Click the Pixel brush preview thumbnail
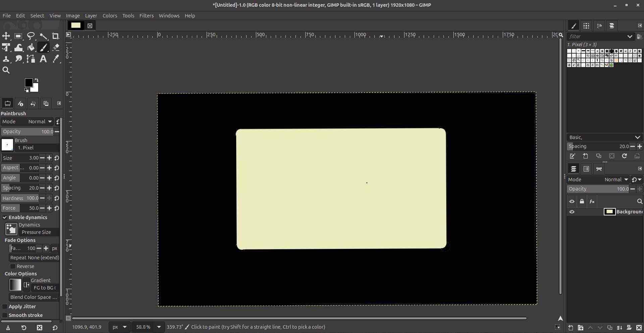The height and width of the screenshot is (333, 644). pos(7,145)
